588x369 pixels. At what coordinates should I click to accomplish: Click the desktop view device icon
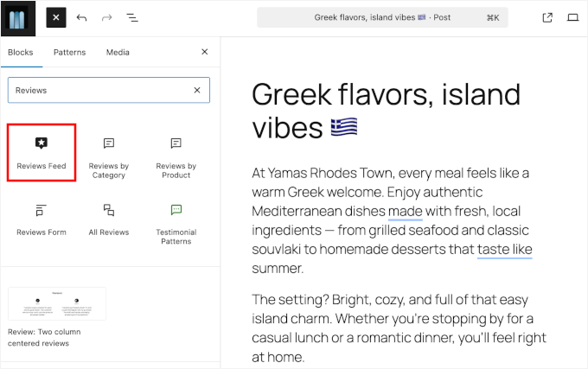[x=572, y=17]
